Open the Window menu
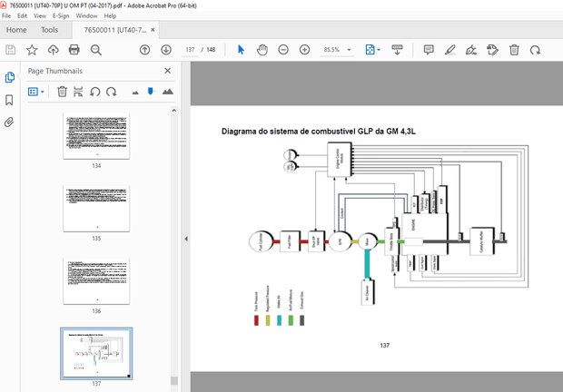 coord(86,15)
